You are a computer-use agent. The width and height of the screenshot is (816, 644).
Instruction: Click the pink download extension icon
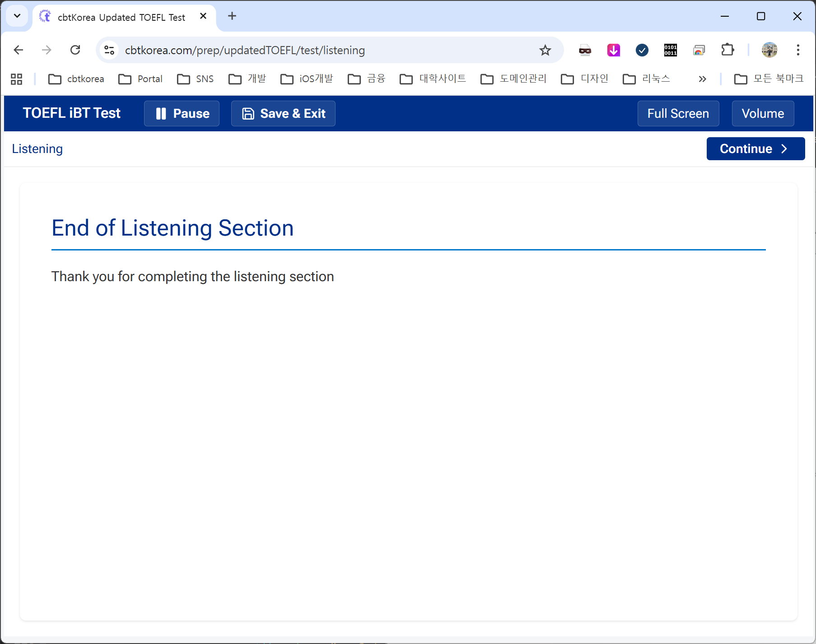613,50
